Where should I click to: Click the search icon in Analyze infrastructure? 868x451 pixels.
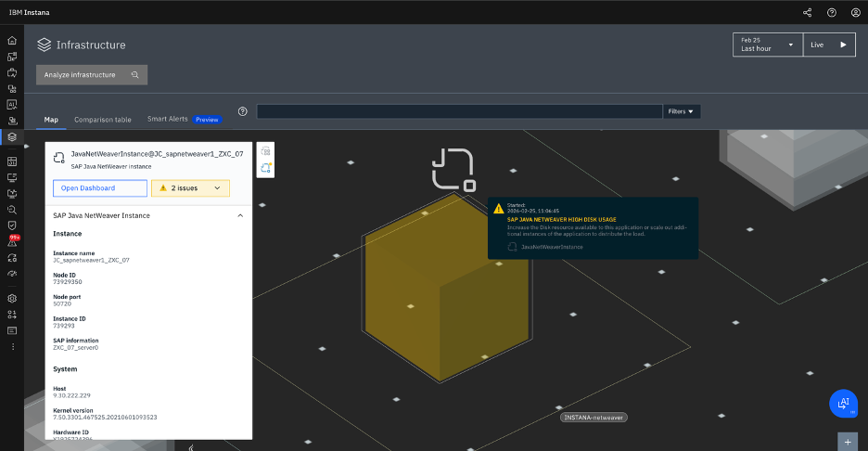(x=135, y=75)
